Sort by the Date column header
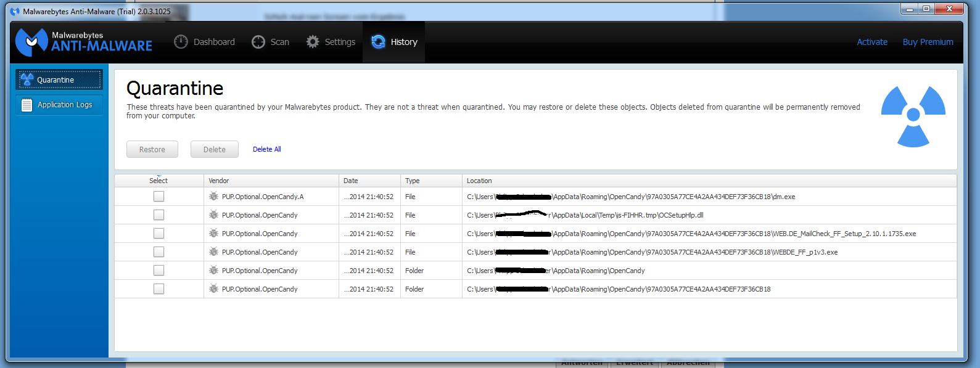The width and height of the screenshot is (980, 368). pyautogui.click(x=370, y=181)
